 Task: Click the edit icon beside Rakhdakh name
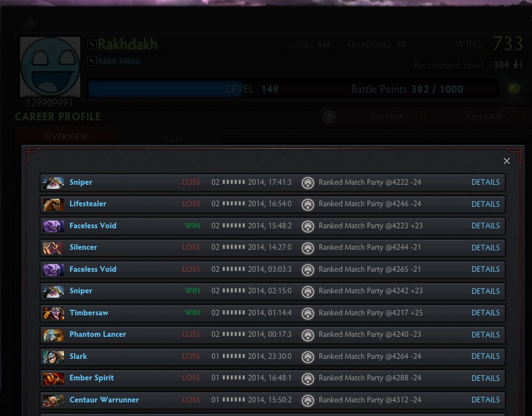click(x=92, y=44)
